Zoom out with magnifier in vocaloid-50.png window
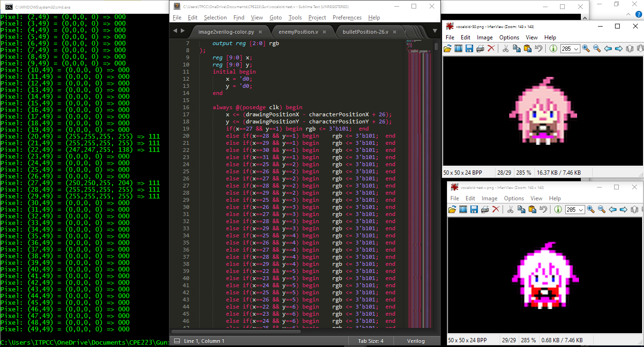Image resolution: width=644 pixels, height=347 pixels. click(x=597, y=48)
